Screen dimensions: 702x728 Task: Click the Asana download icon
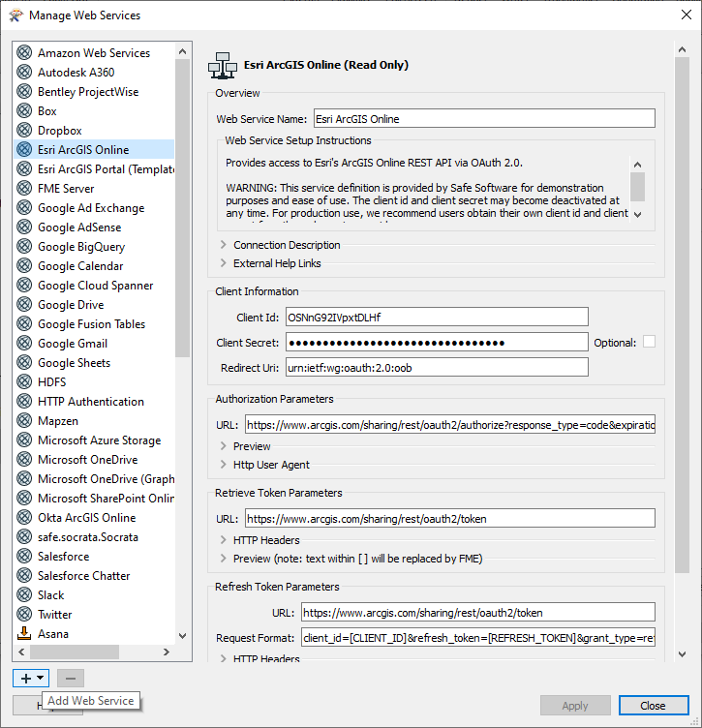[24, 633]
